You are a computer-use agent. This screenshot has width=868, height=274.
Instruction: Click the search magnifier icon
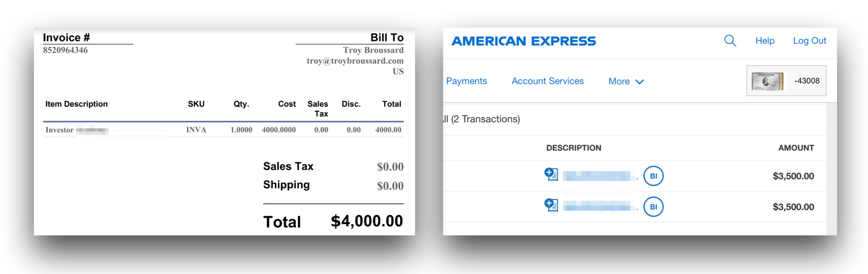click(730, 41)
